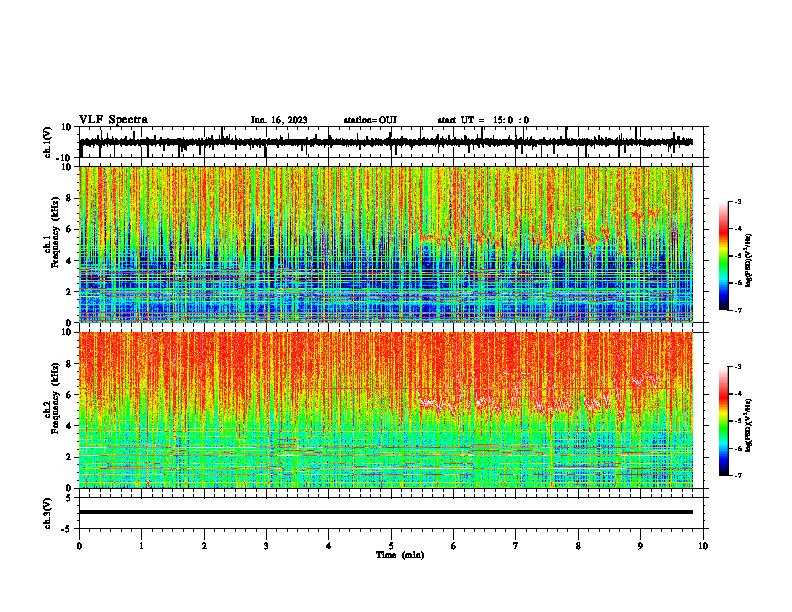Click inside the ch.2 spectrogram panel
Image resolution: width=792 pixels, height=612 pixels.
click(x=386, y=410)
